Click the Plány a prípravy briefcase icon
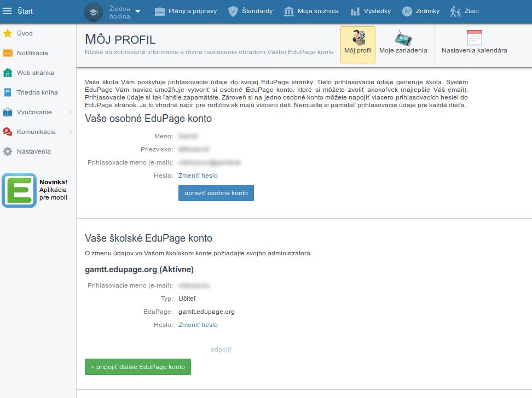This screenshot has width=532, height=398. tap(159, 11)
